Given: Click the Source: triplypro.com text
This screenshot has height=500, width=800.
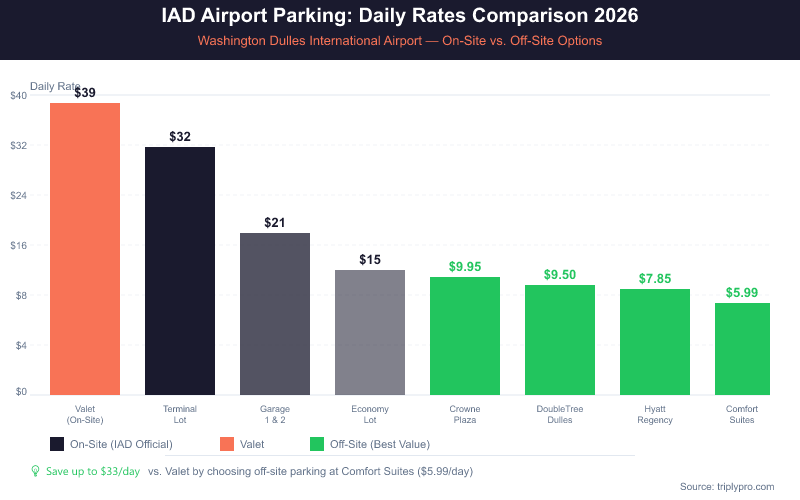Looking at the screenshot, I should point(727,486).
